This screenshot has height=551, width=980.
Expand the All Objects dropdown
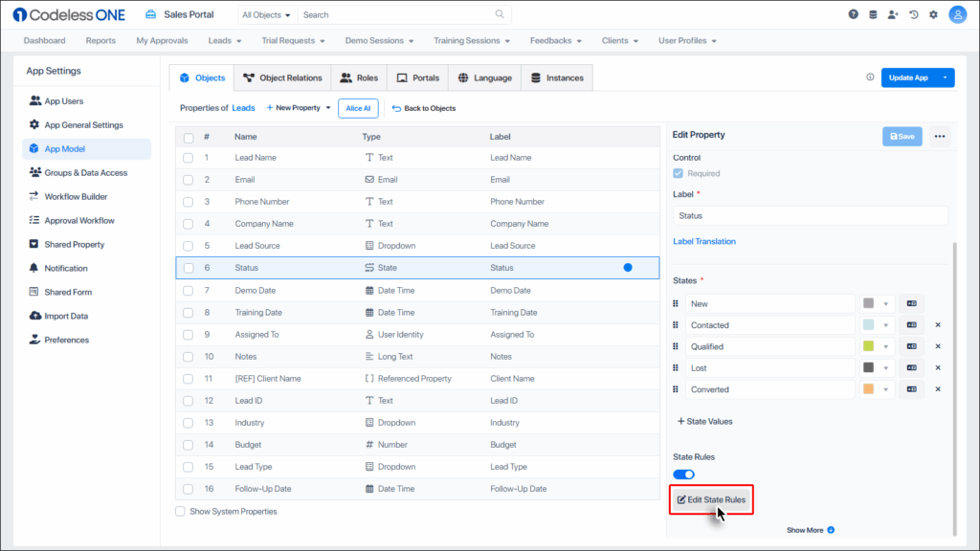click(x=267, y=15)
